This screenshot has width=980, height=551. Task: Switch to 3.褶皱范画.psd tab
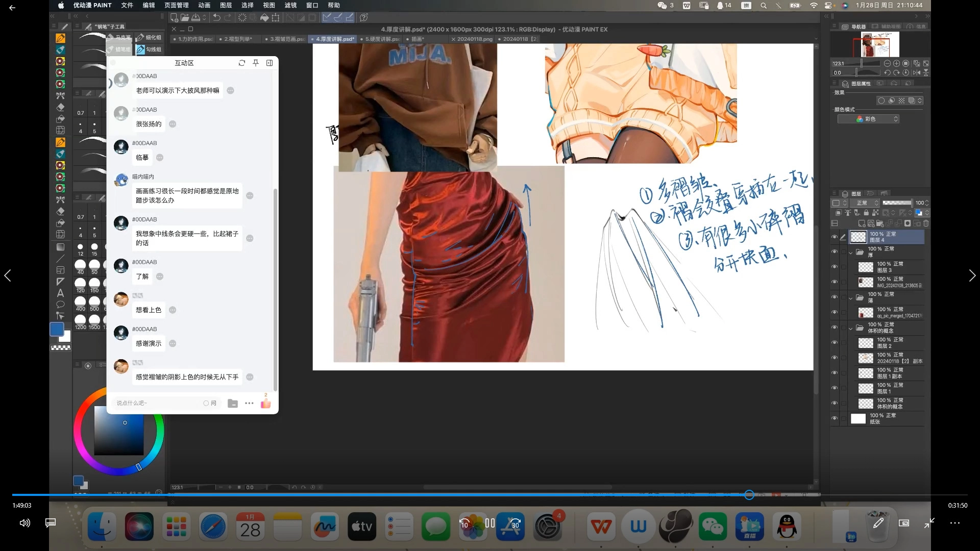(287, 39)
